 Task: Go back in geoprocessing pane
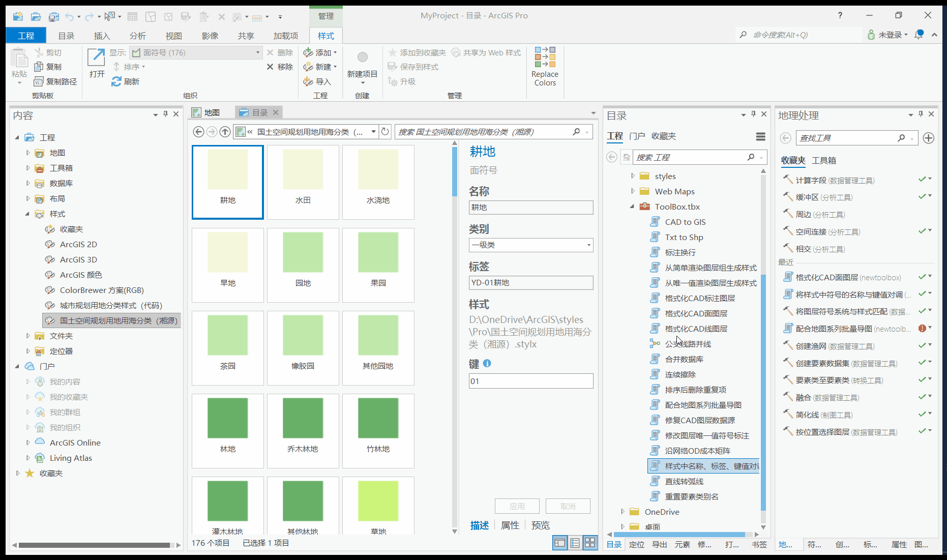click(786, 138)
